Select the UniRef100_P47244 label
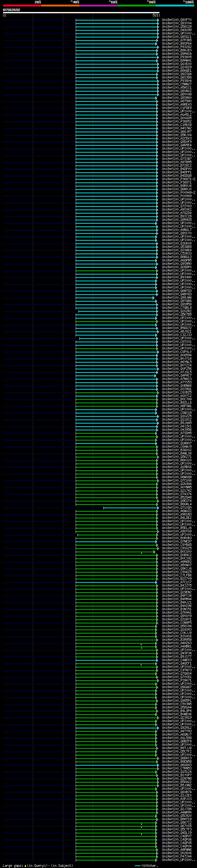This screenshot has width=197, height=868. pos(176,856)
